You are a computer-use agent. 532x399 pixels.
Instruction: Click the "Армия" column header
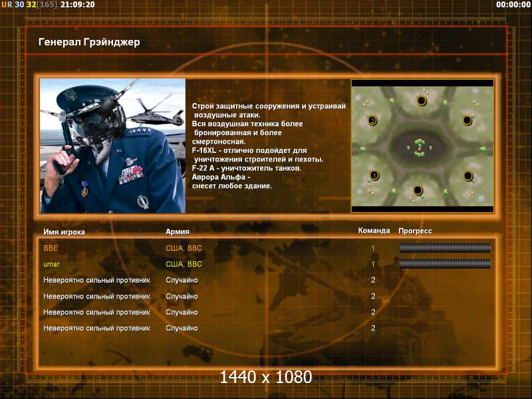(178, 231)
